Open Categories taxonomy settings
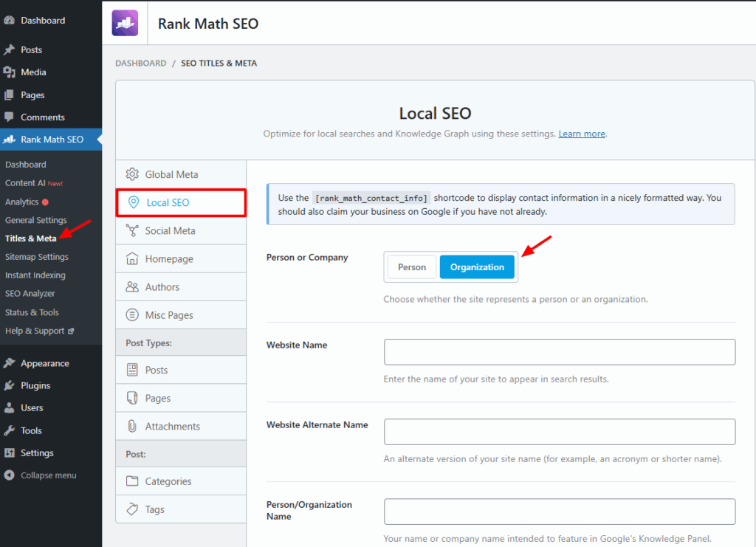The height and width of the screenshot is (547, 756). coord(181,481)
